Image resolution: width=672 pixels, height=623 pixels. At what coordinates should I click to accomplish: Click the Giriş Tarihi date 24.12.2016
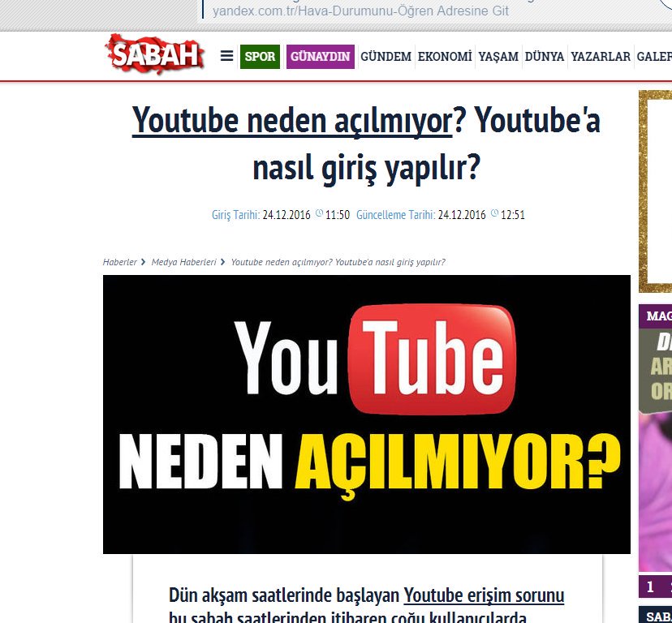pos(286,215)
